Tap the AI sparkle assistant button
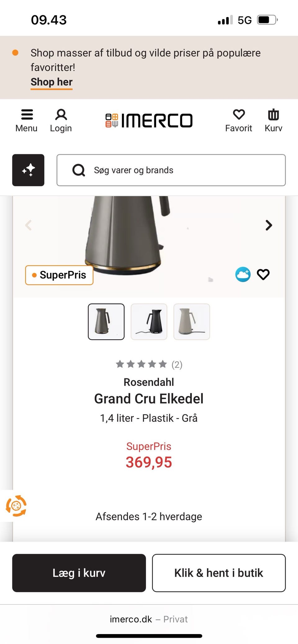The width and height of the screenshot is (298, 644). 28,170
